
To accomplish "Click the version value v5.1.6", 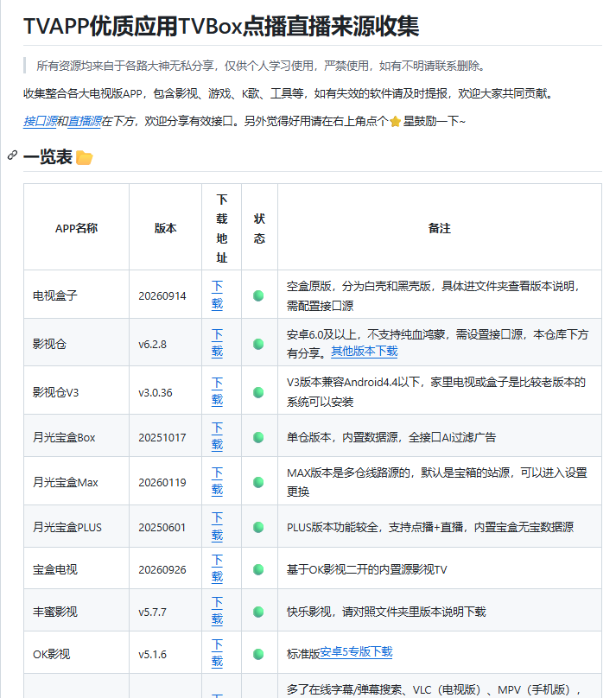I will (x=152, y=655).
